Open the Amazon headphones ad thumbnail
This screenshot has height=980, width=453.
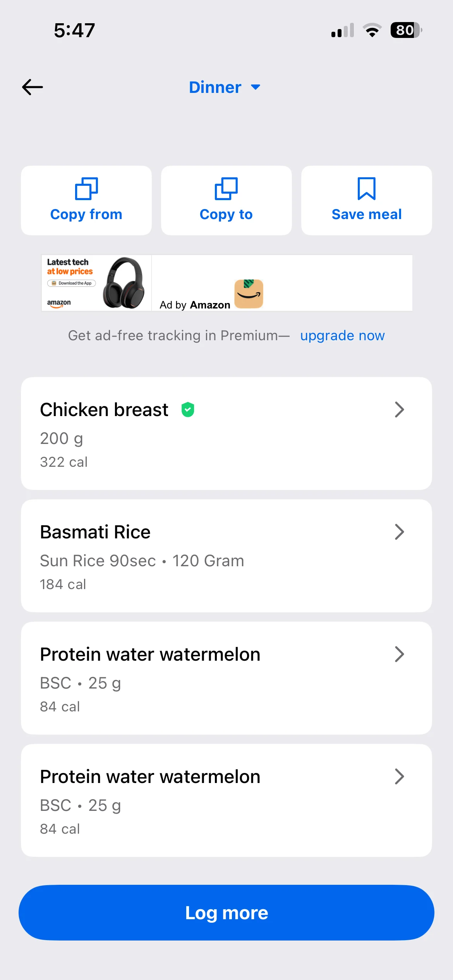96,283
